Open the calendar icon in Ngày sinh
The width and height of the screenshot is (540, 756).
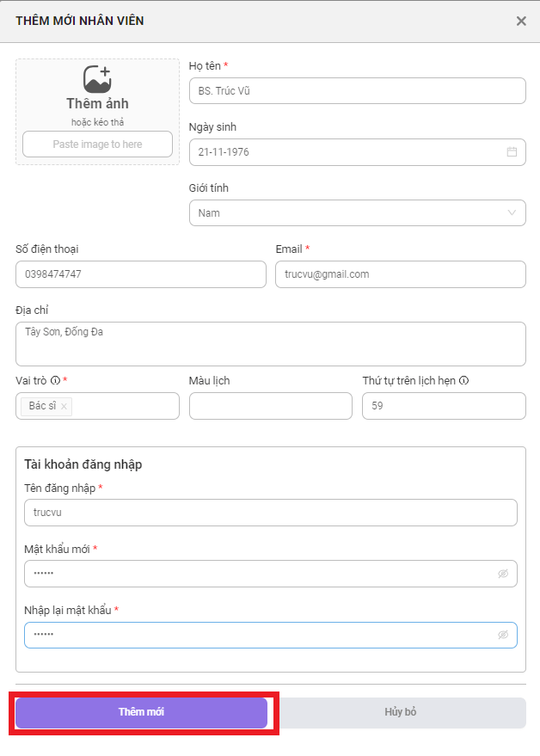[512, 152]
